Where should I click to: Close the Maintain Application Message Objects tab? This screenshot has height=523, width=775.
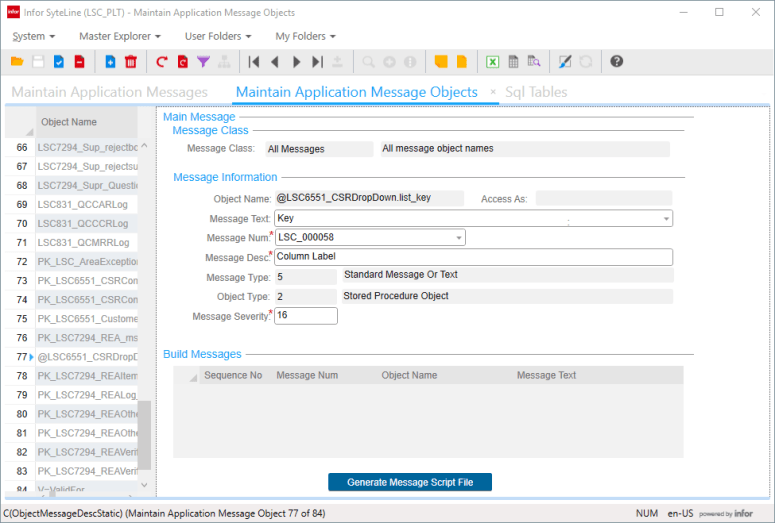coord(493,92)
